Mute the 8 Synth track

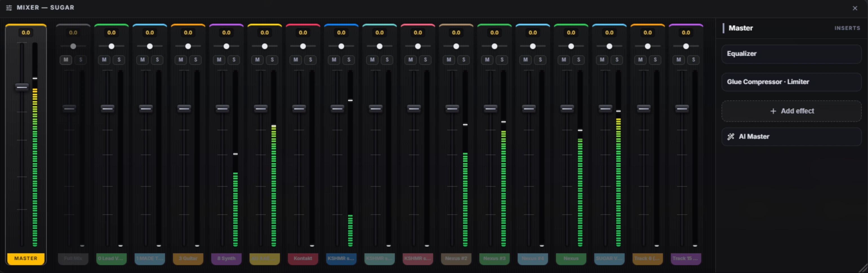coord(219,60)
